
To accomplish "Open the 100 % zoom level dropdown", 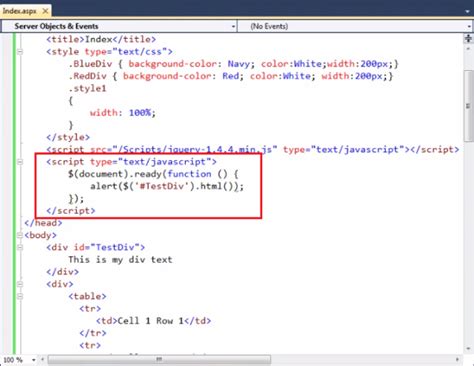I will coord(33,360).
